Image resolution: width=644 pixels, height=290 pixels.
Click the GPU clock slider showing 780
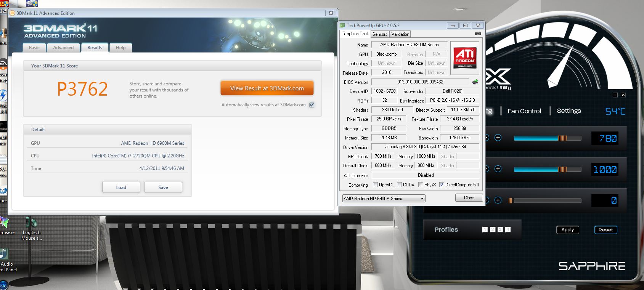pyautogui.click(x=548, y=138)
